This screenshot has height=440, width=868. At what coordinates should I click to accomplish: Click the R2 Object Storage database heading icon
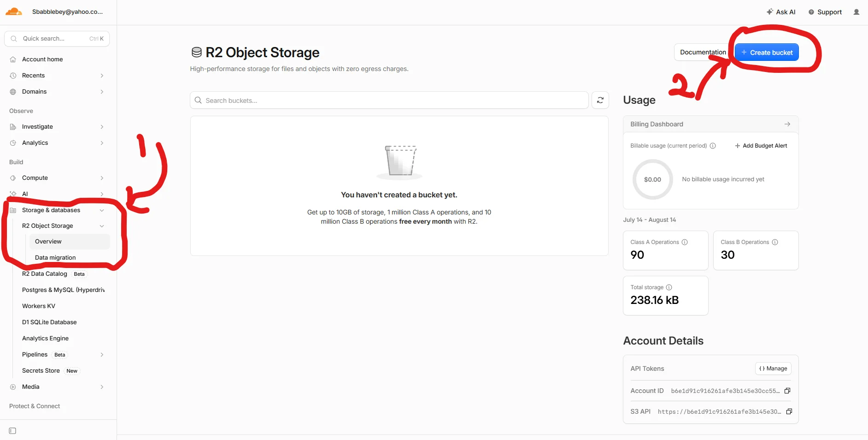(197, 53)
